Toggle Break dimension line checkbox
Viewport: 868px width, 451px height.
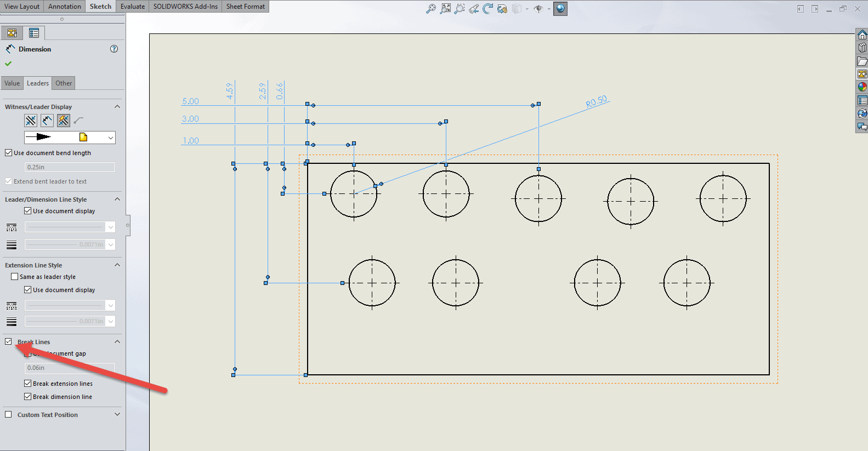click(27, 397)
